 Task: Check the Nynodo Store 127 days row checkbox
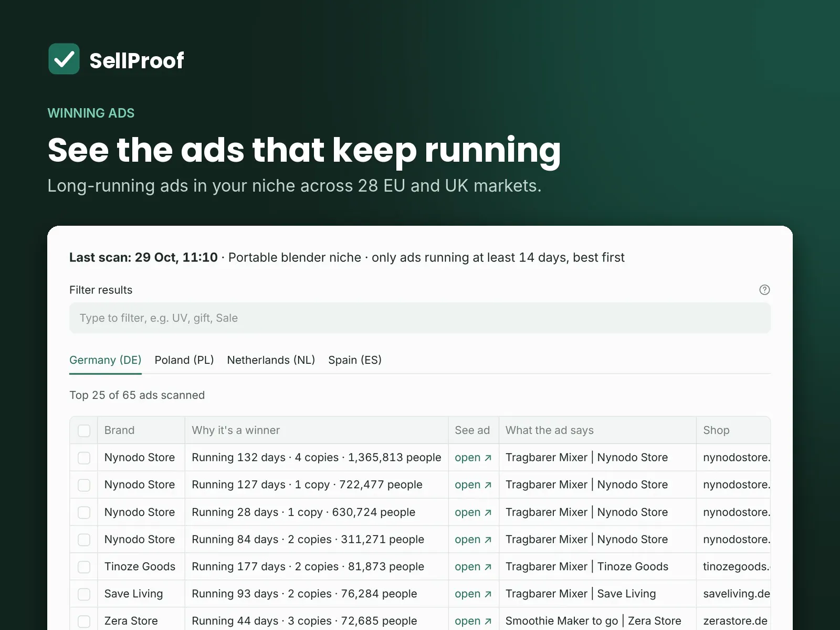point(84,485)
